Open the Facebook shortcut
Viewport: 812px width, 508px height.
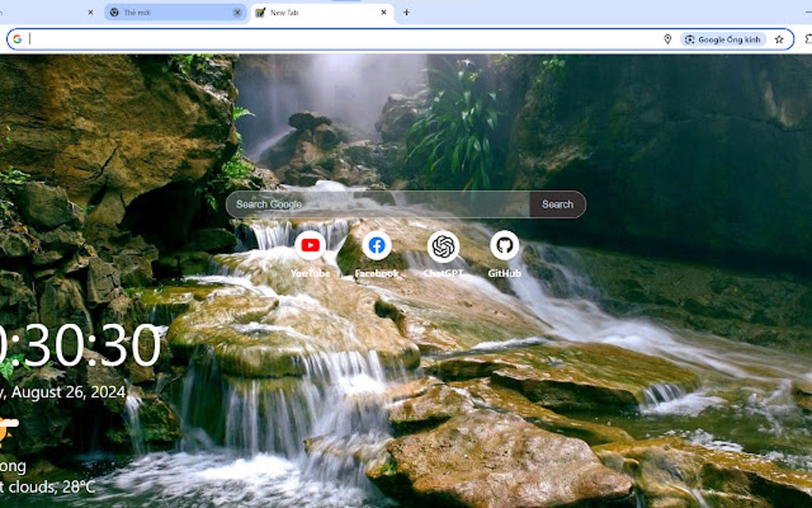coord(376,247)
